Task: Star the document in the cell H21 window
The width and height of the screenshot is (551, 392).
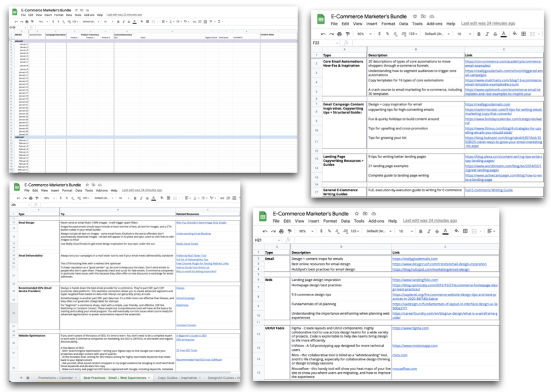Action: click(357, 214)
